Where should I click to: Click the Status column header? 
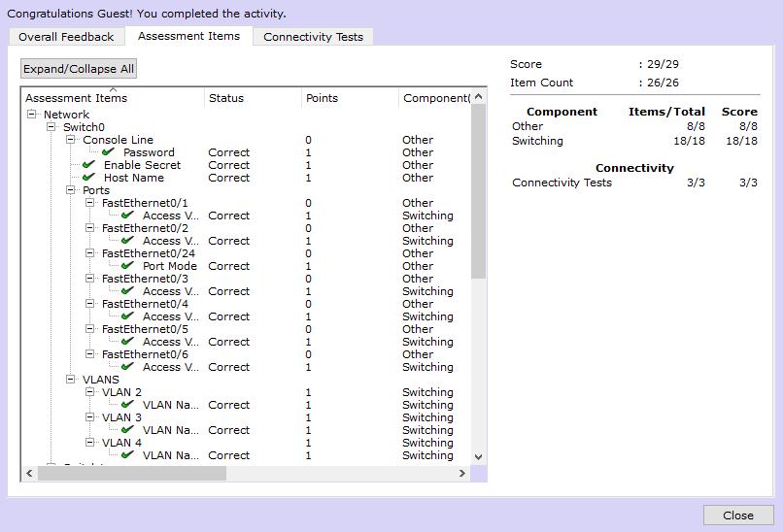226,98
